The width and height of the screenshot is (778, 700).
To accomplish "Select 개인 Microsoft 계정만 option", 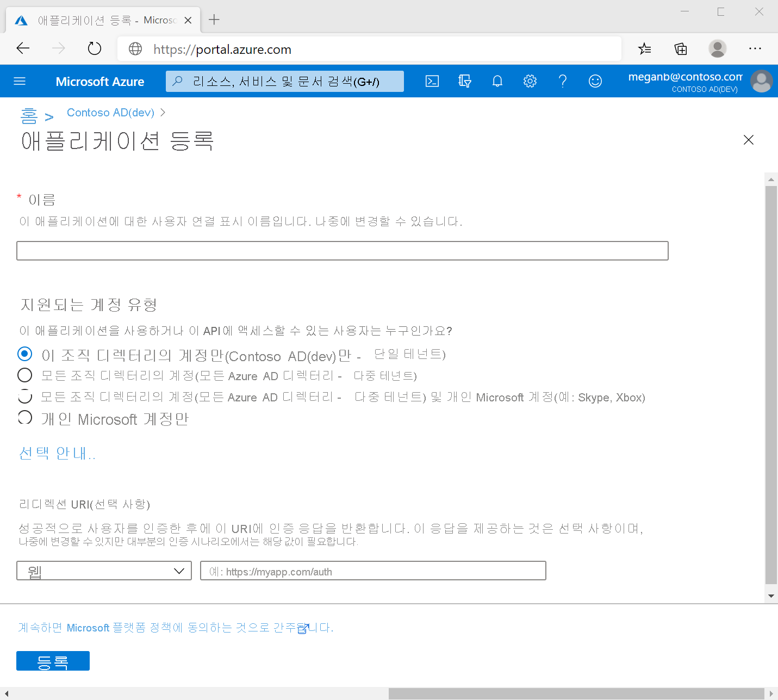I will (x=24, y=417).
